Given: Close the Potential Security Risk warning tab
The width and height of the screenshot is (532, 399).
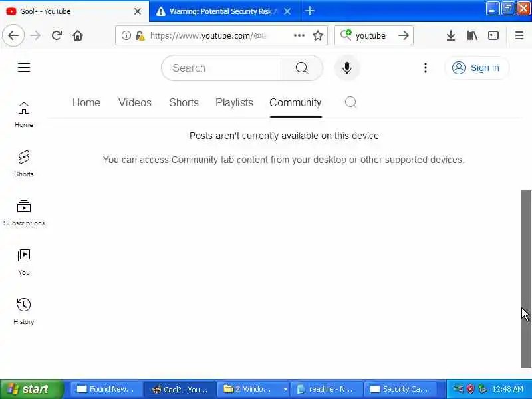Looking at the screenshot, I should pyautogui.click(x=287, y=11).
